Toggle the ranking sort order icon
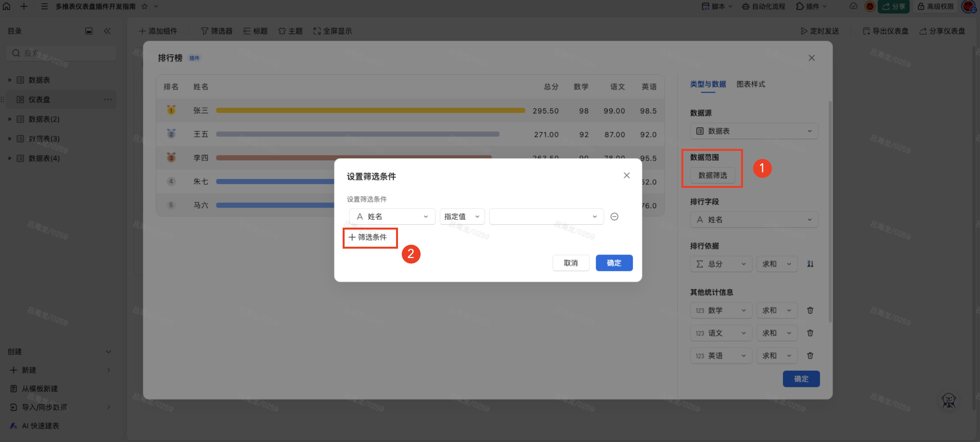Image resolution: width=980 pixels, height=442 pixels. coord(810,264)
